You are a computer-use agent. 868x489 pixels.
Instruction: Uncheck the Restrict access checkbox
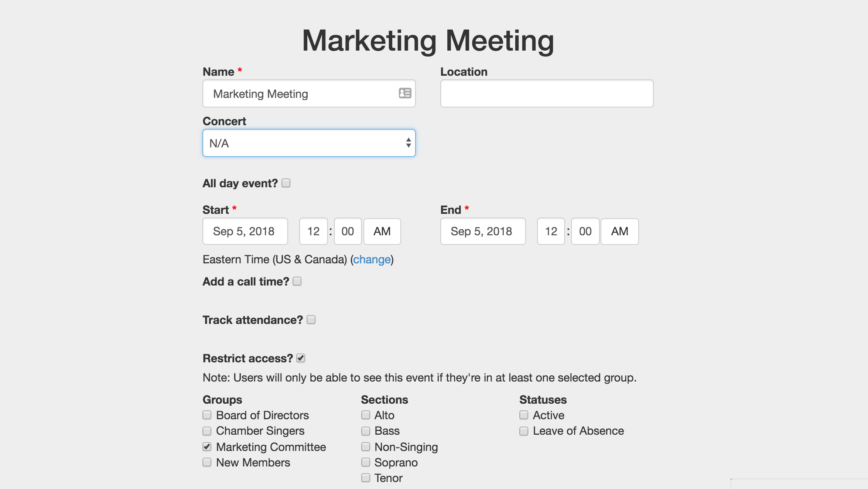pyautogui.click(x=301, y=358)
